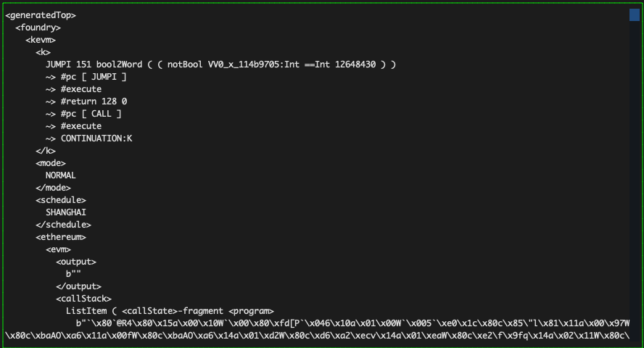The image size is (644, 348).
Task: Click the opening <k> tag
Action: point(43,52)
